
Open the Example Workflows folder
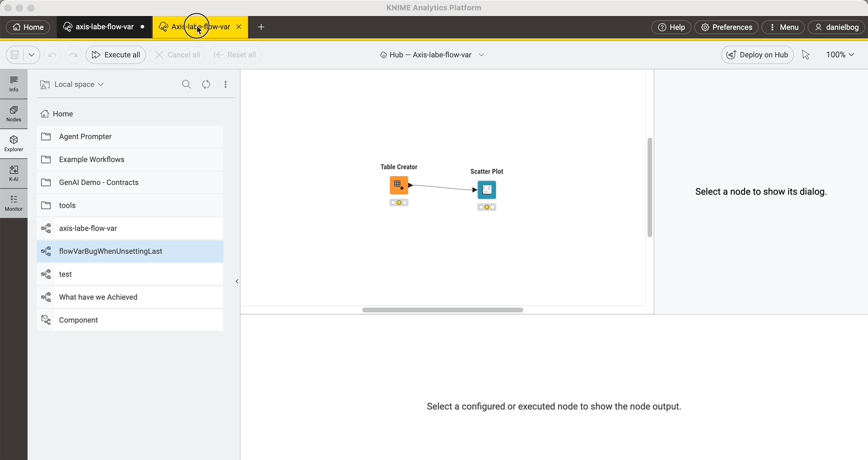tap(130, 159)
